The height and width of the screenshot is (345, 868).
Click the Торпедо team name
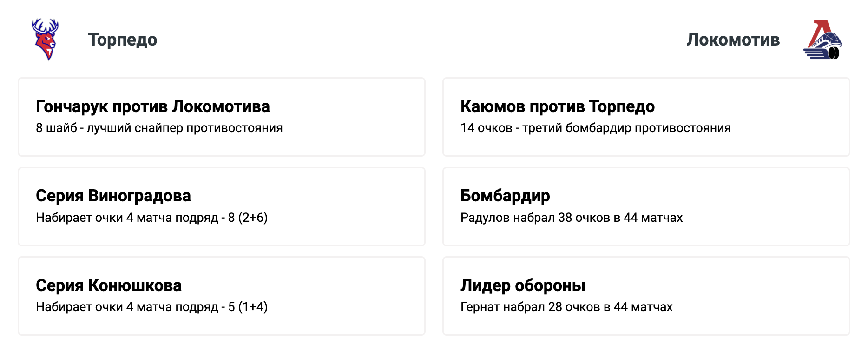[124, 40]
